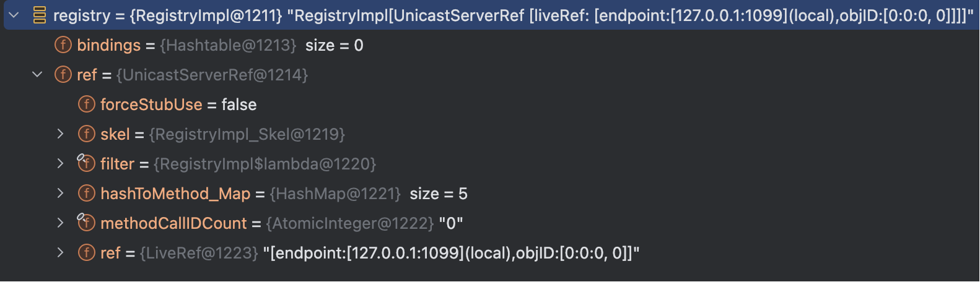Click the forceStubUse field icon
Image resolution: width=980 pixels, height=282 pixels.
pyautogui.click(x=87, y=105)
